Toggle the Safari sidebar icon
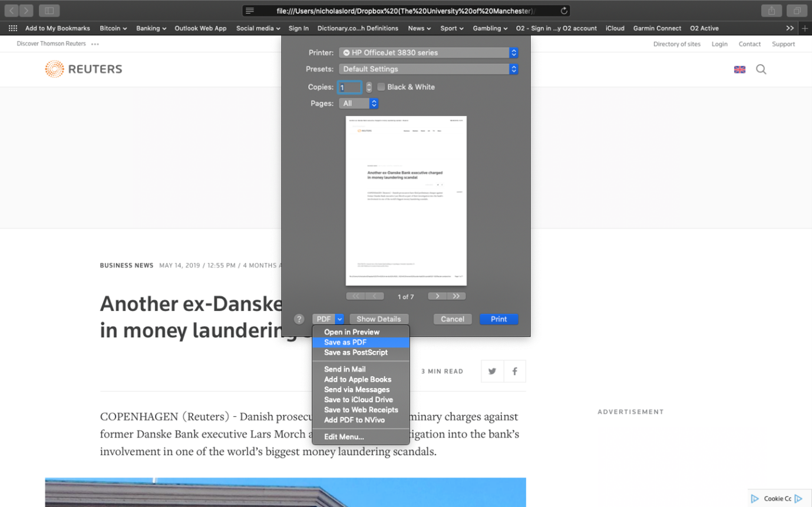 click(x=49, y=11)
